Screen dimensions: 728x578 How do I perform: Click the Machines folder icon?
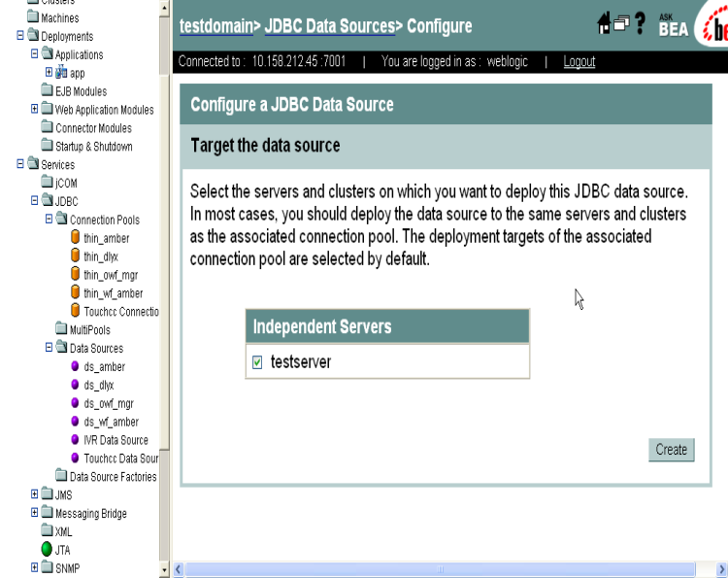click(33, 17)
